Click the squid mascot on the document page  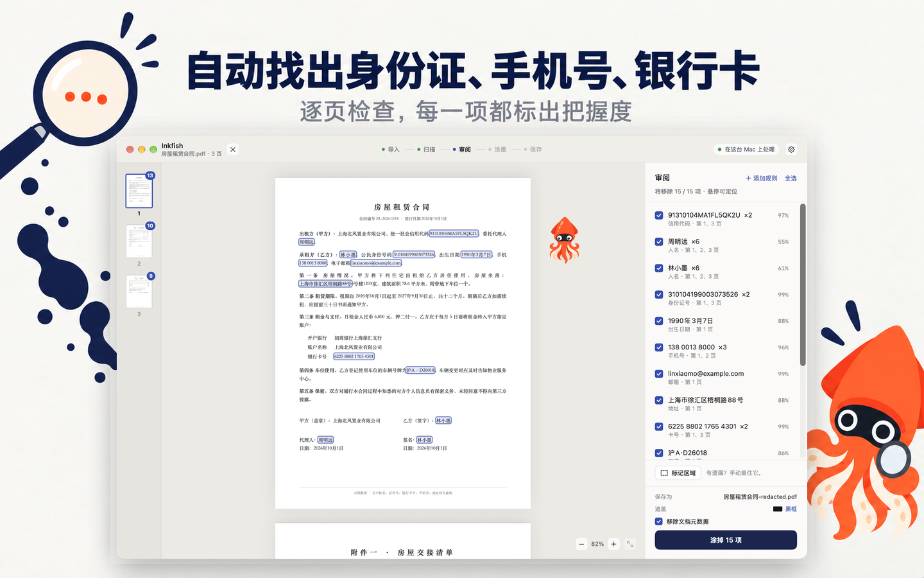564,240
